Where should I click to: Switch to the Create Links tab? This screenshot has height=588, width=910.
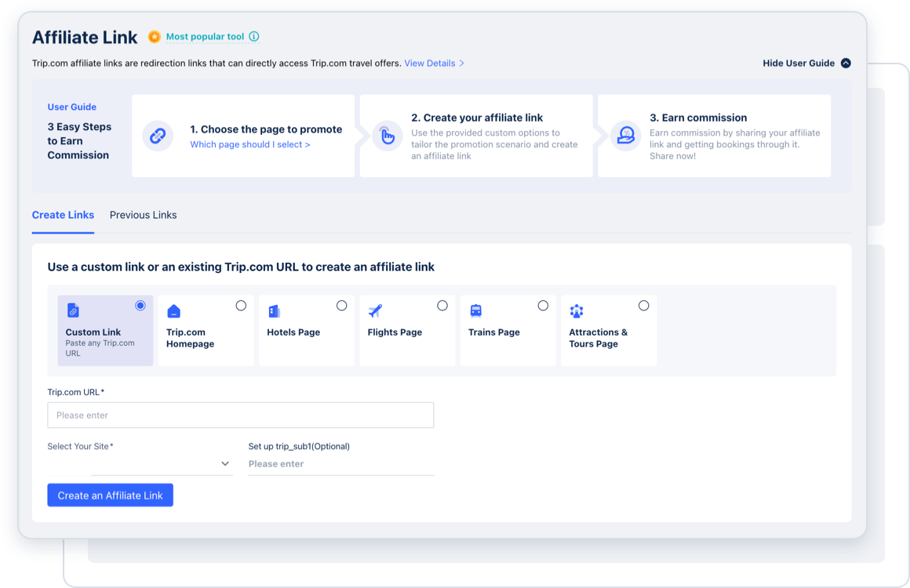63,215
